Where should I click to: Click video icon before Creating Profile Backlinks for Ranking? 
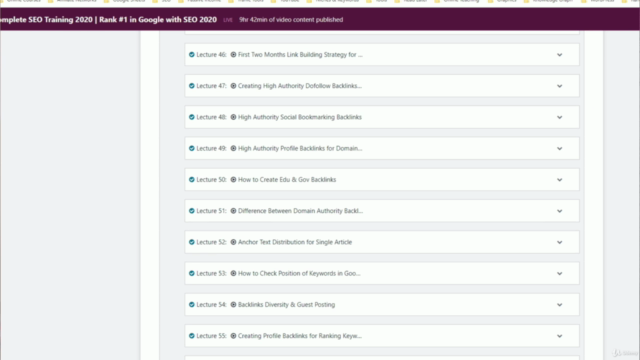pos(233,336)
